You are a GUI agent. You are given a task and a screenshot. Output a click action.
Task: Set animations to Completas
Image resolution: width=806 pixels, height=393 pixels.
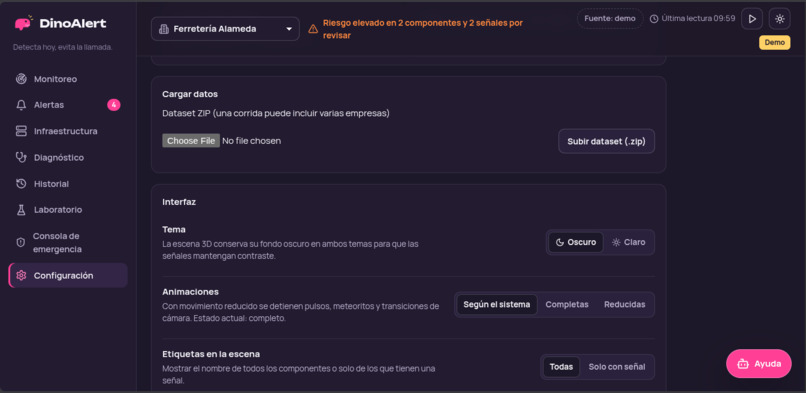(x=567, y=305)
